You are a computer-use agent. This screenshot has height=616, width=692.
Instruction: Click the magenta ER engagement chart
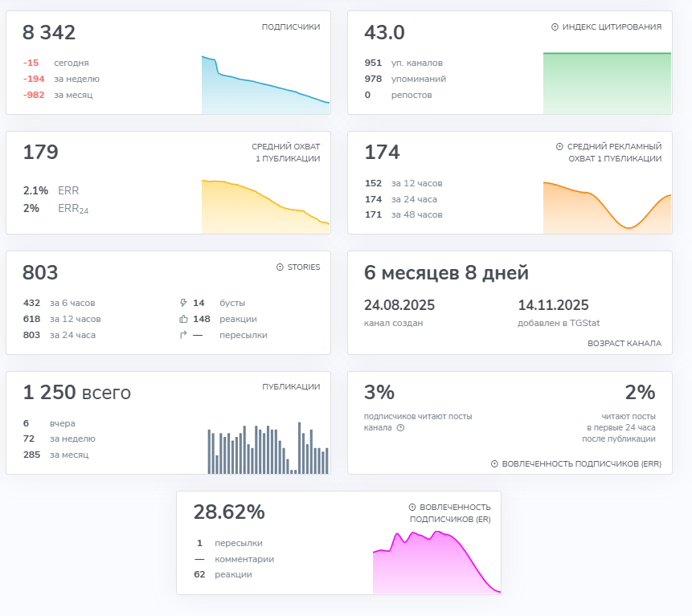(437, 562)
